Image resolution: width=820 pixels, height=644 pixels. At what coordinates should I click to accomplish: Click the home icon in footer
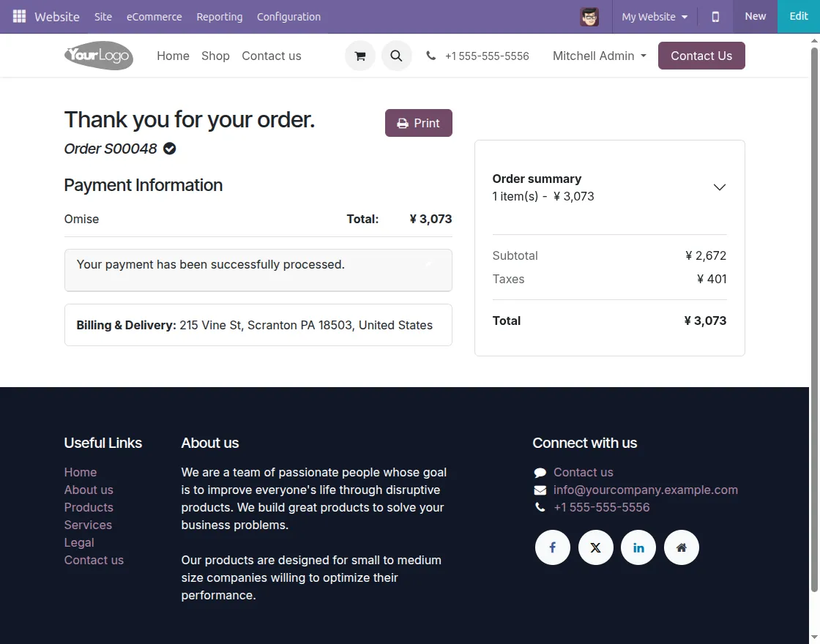(681, 547)
